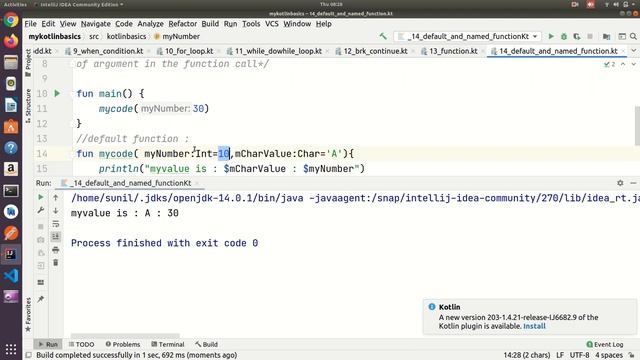
Task: Click the Run panel stop square icon
Action: (40, 226)
